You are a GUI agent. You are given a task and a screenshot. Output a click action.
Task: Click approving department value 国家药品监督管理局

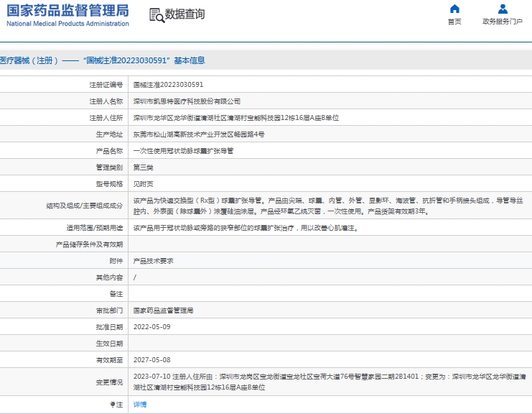pos(163,310)
